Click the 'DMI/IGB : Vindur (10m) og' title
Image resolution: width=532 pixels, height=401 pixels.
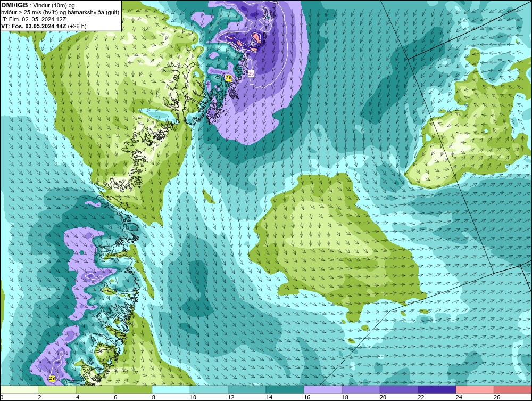(38, 5)
